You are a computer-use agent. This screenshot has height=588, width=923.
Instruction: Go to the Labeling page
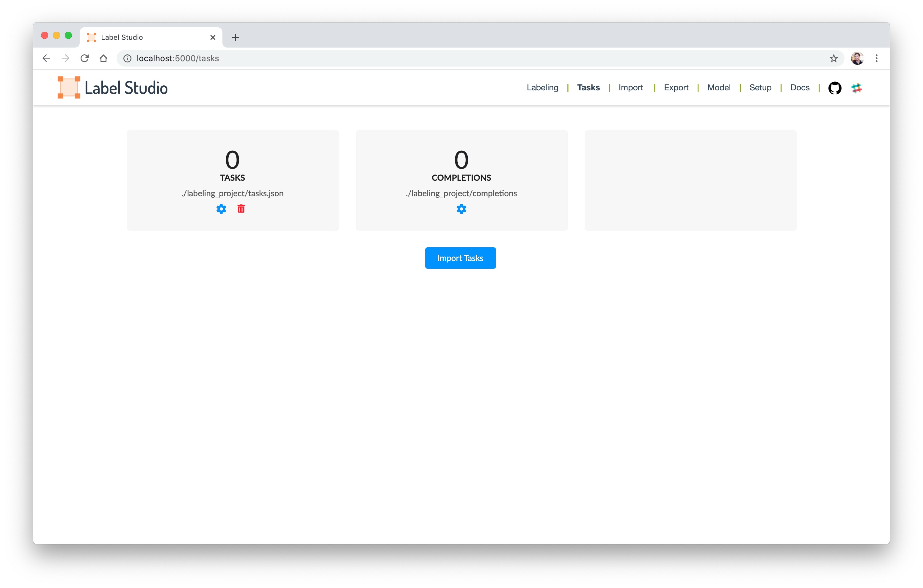pyautogui.click(x=542, y=88)
